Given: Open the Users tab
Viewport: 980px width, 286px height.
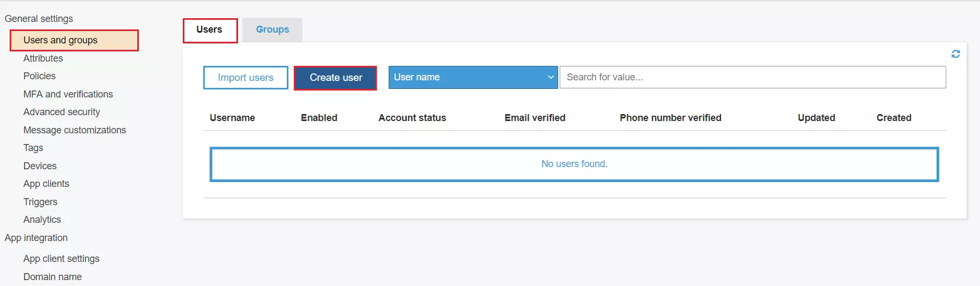Looking at the screenshot, I should (210, 30).
